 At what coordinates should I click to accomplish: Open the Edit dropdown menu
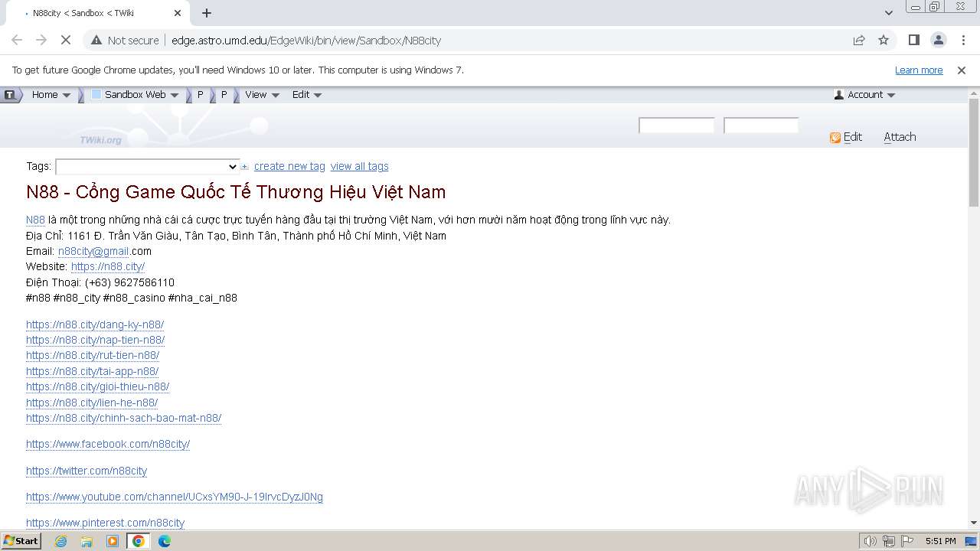pyautogui.click(x=307, y=95)
